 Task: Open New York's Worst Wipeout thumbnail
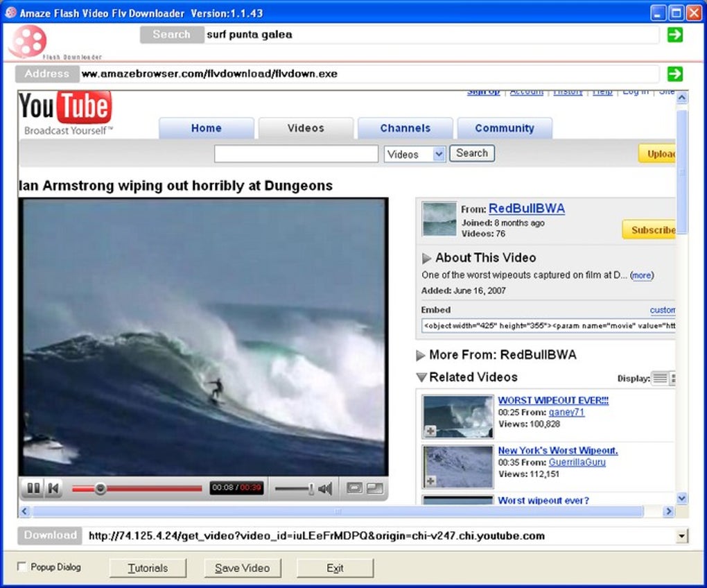tap(458, 467)
